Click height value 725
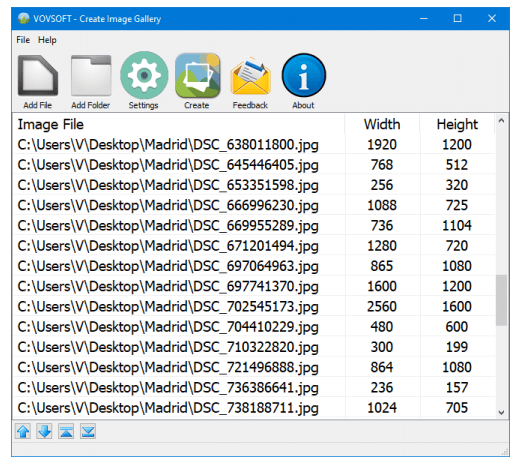The width and height of the screenshot is (519, 466). click(457, 205)
